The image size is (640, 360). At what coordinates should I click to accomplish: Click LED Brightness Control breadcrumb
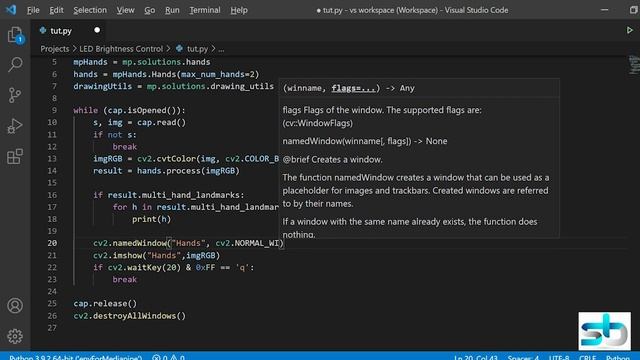point(121,49)
